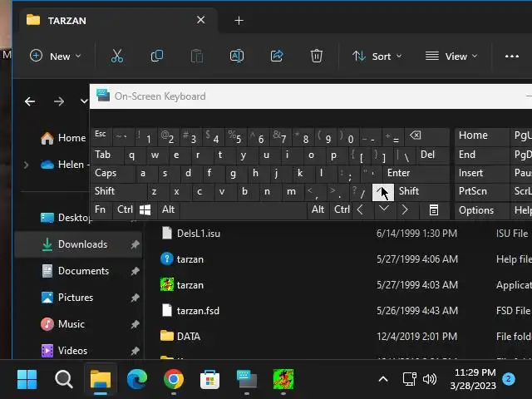Click the Paste clipboard icon in toolbar
The image size is (532, 399).
pos(197,56)
